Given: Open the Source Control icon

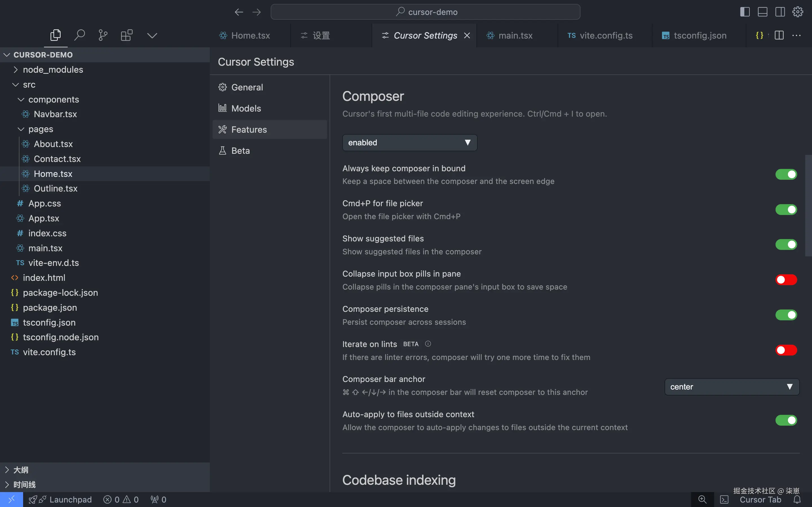Looking at the screenshot, I should point(103,35).
